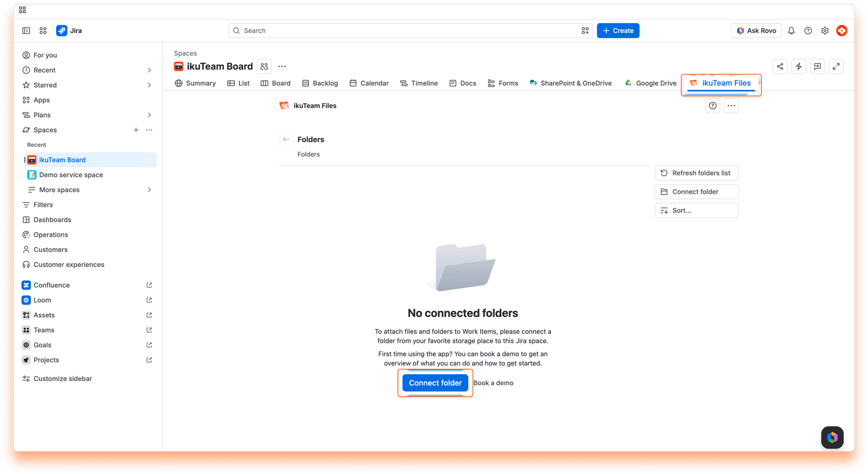The width and height of the screenshot is (868, 474).
Task: Click the blue Connect folder button below the message
Action: point(435,383)
